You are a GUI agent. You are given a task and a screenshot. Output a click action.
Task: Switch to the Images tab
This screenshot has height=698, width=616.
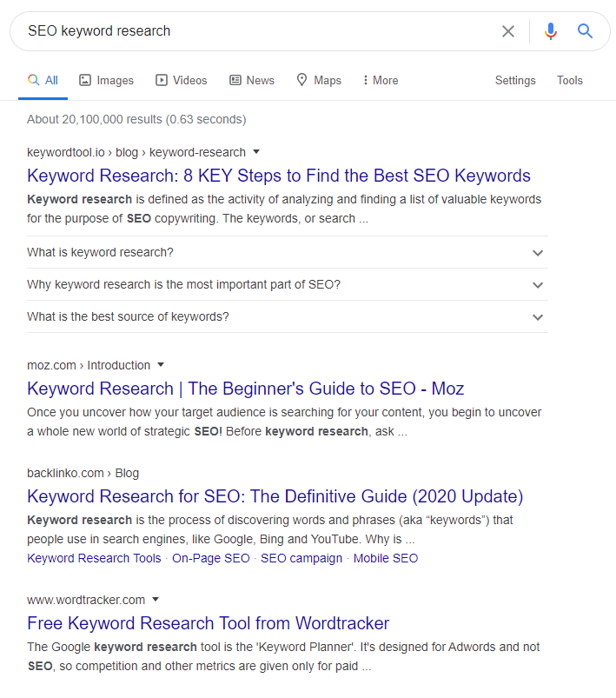point(106,81)
